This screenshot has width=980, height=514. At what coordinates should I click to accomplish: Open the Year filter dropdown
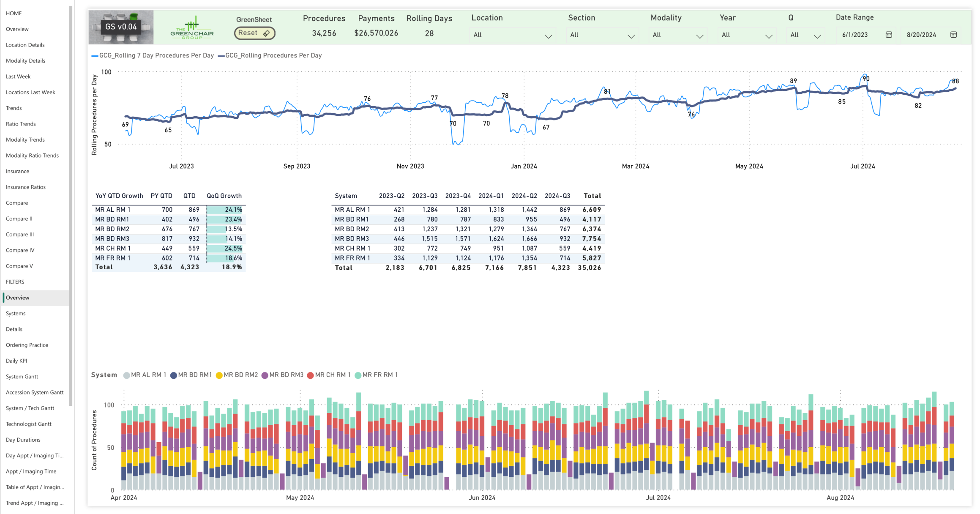pos(768,36)
